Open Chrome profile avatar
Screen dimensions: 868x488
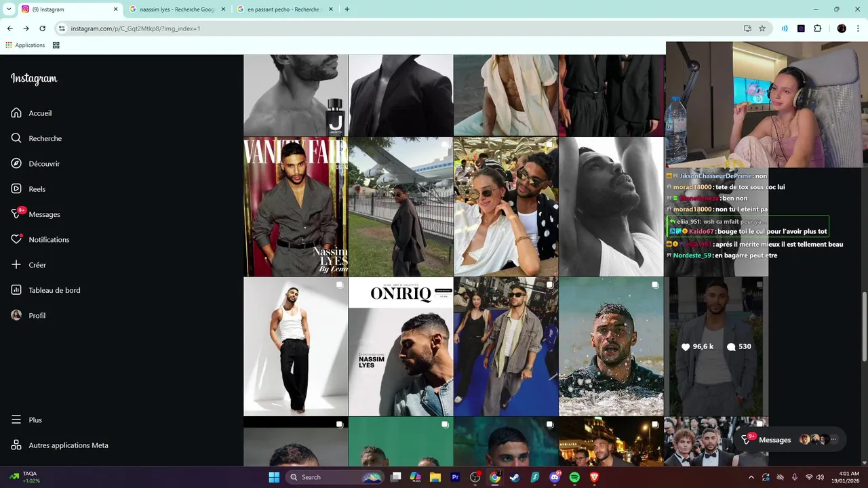click(842, 28)
